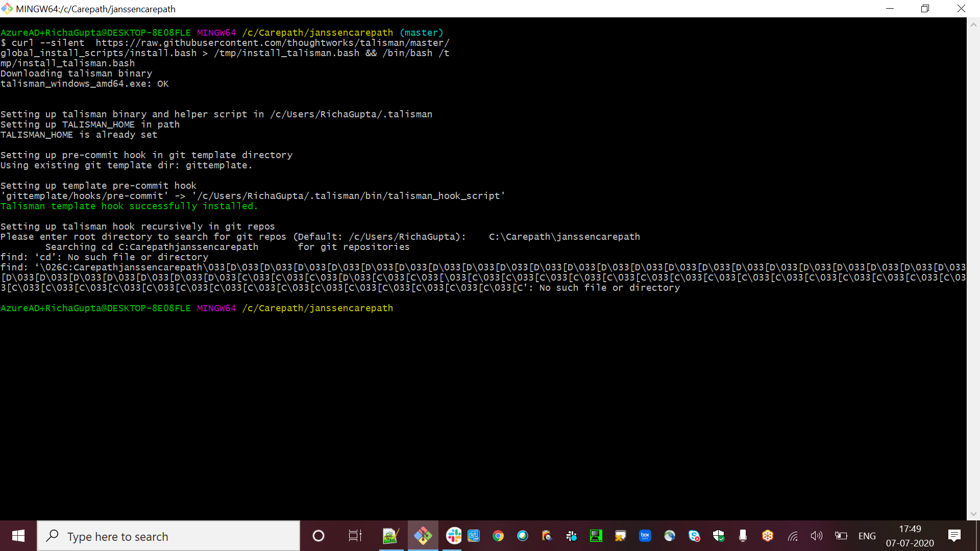980x551 pixels.
Task: Launch Google Chrome from the taskbar
Action: (498, 536)
